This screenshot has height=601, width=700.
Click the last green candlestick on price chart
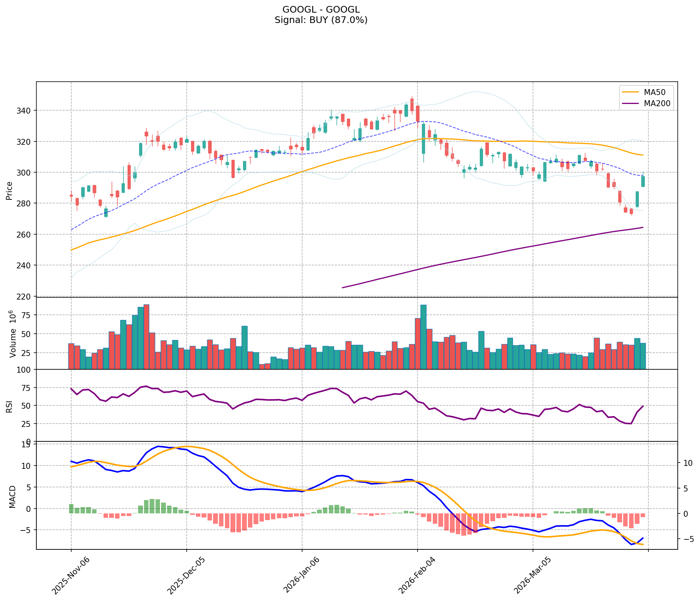click(643, 182)
